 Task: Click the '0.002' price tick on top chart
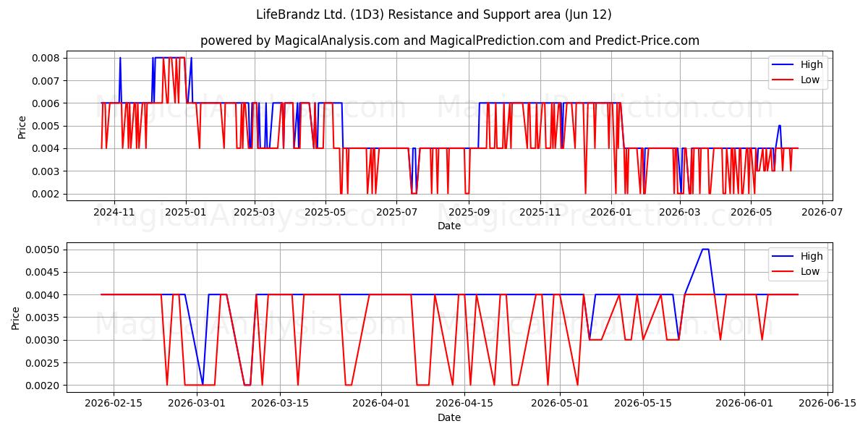pos(46,194)
